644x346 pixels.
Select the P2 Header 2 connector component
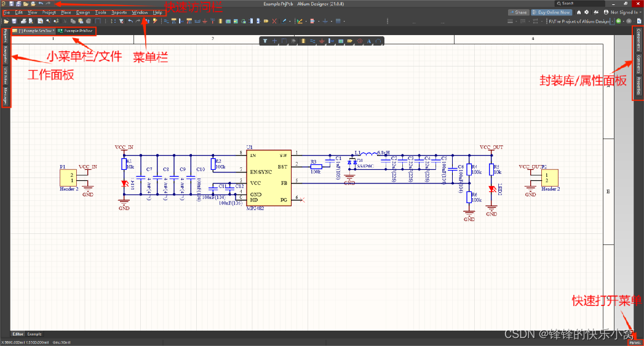click(x=550, y=177)
